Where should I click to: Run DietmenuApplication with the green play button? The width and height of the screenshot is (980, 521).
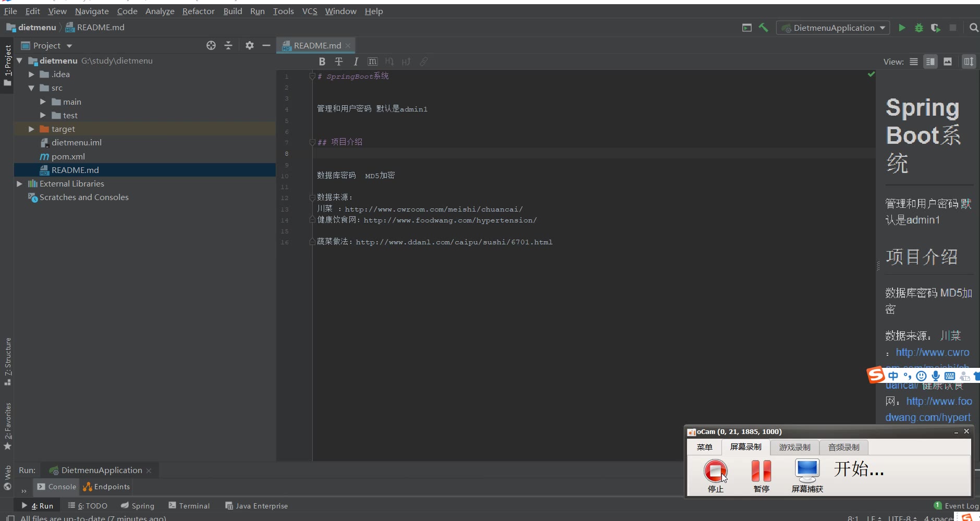(902, 28)
